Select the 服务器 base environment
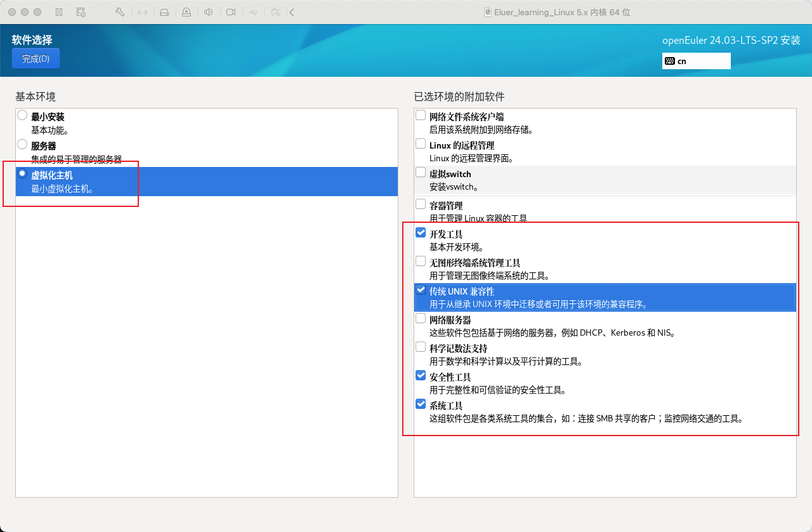The image size is (812, 532). click(22, 144)
